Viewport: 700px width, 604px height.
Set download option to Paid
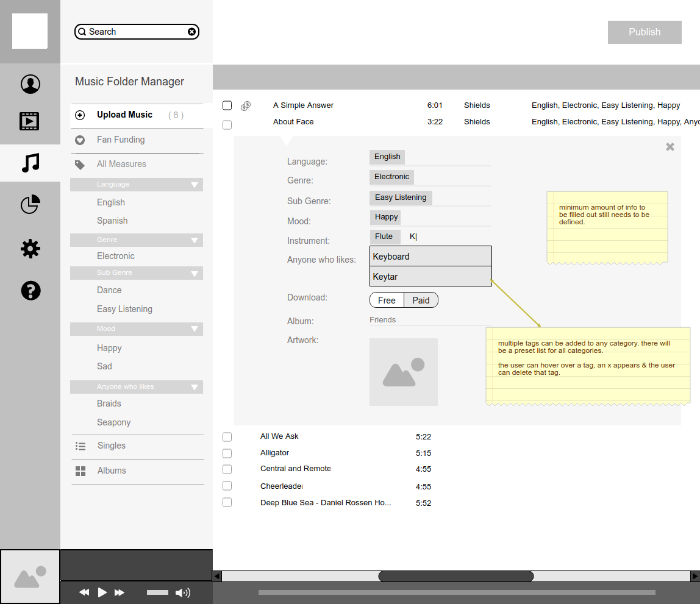421,300
